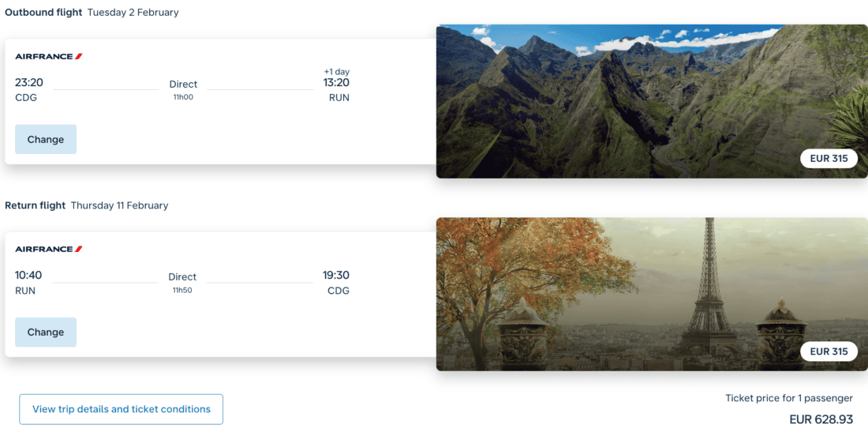The image size is (868, 436).
Task: Open the Eiffel Tower destination image
Action: (652, 294)
